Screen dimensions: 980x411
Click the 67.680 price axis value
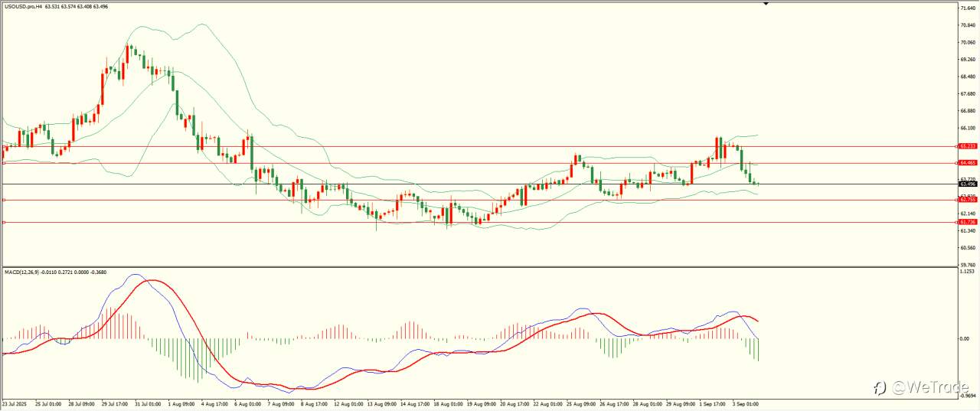click(968, 94)
